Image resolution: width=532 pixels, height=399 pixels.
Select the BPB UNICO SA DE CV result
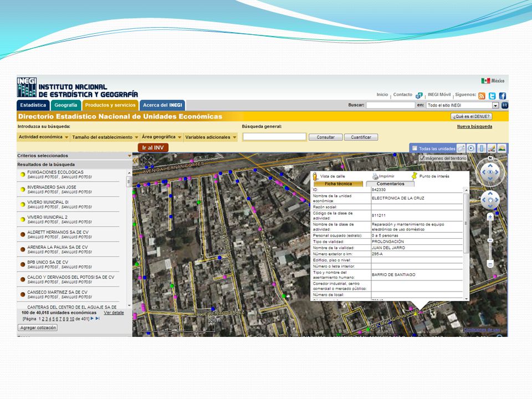pos(68,264)
